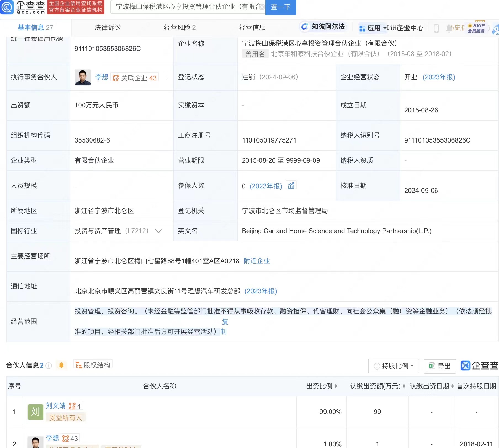Viewport: 499px width, 448px height.
Task: Click the green 刘 avatar
Action: [36, 412]
